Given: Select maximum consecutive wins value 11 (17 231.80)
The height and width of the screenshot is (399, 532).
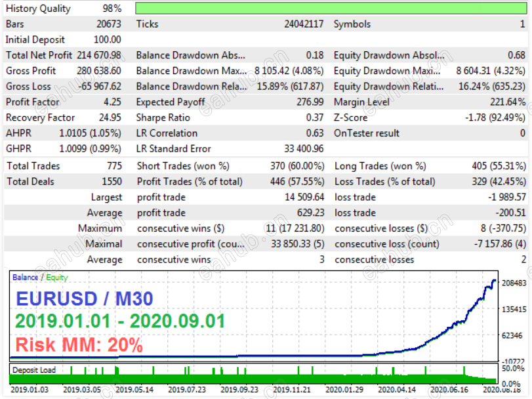Looking at the screenshot, I should (295, 228).
